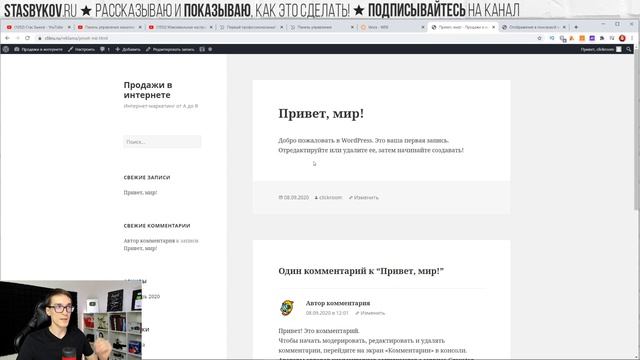Viewport: 640px width, 360px height.
Task: Click the comment date "08.09.2020 в 12:01"
Action: point(327,313)
